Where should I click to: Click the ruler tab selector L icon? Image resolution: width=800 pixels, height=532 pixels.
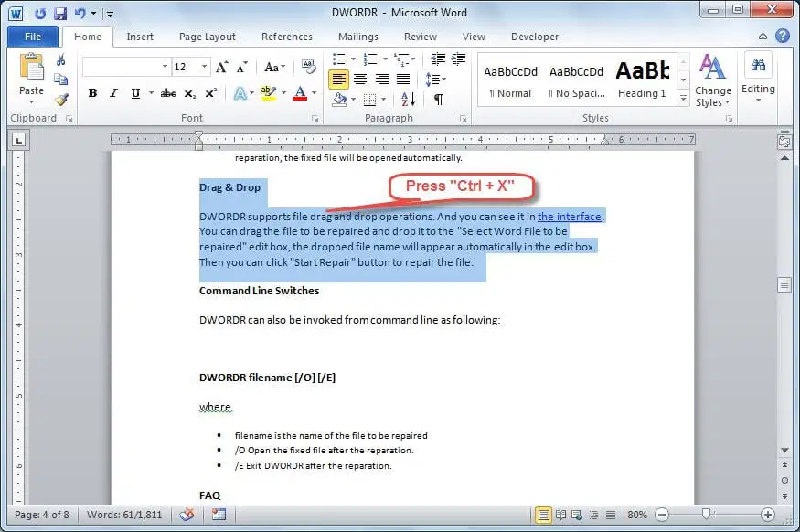tap(19, 140)
